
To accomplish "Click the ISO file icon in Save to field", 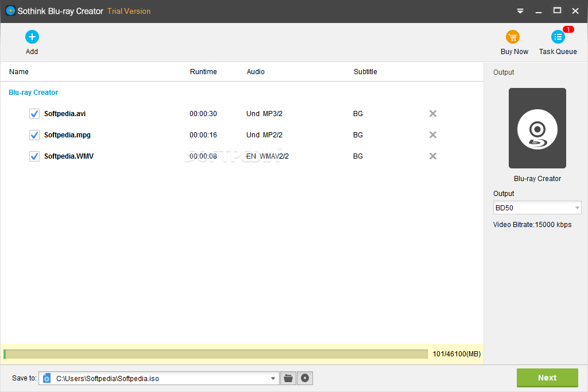I will pos(47,378).
